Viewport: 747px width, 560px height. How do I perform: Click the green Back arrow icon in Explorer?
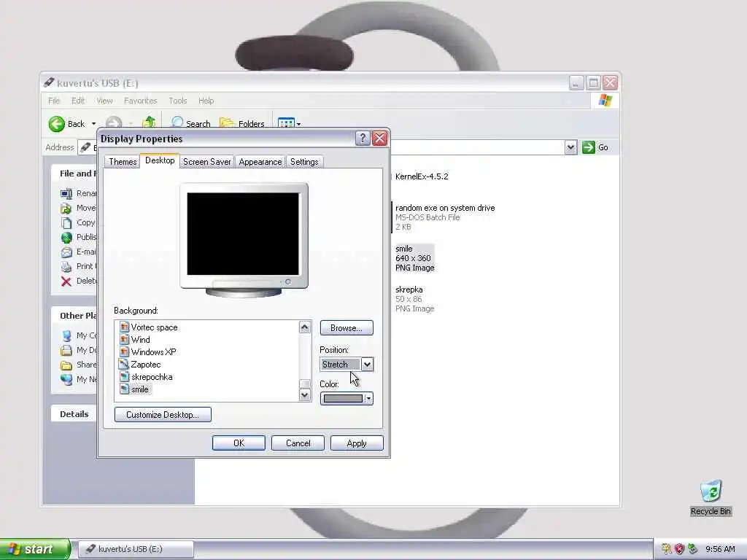click(x=57, y=124)
